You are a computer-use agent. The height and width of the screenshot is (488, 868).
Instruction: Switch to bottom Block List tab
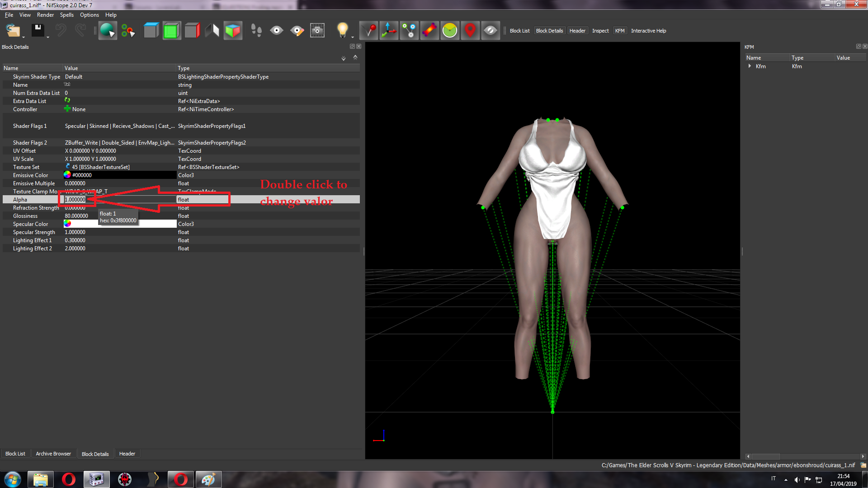pos(15,454)
